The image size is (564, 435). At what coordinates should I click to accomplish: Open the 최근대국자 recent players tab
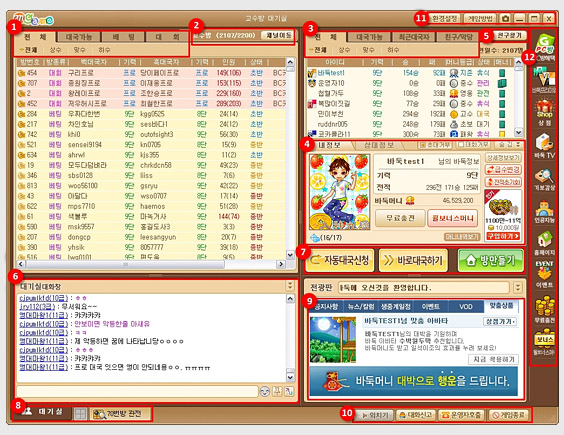414,37
